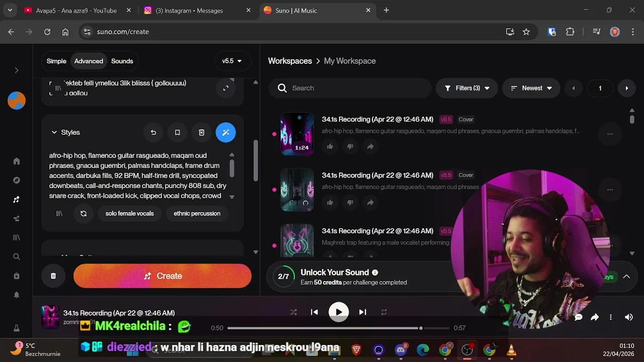The image size is (644, 362).
Task: Open the v5.5 model version dropdown
Action: (232, 61)
